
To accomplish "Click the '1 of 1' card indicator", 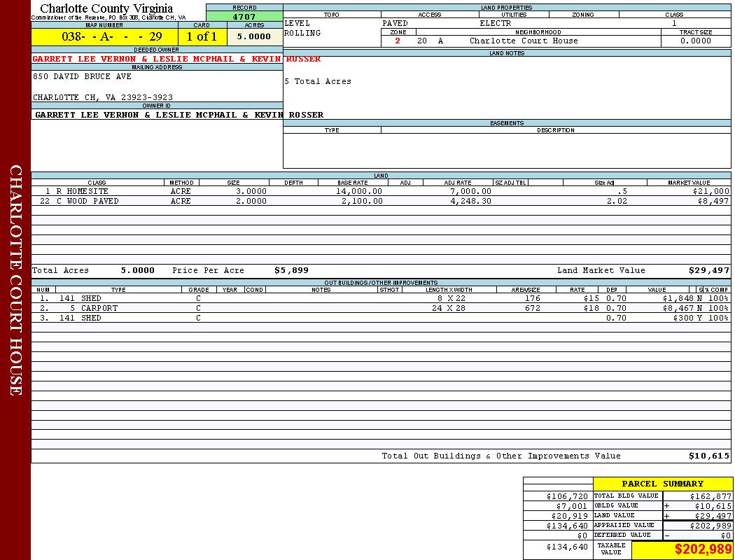I will tap(202, 37).
